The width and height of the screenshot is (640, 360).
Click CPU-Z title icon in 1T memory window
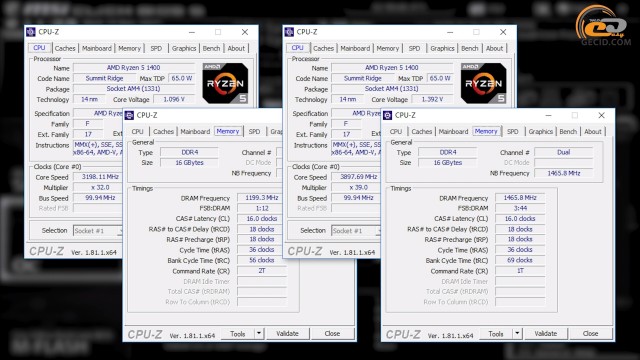point(388,115)
